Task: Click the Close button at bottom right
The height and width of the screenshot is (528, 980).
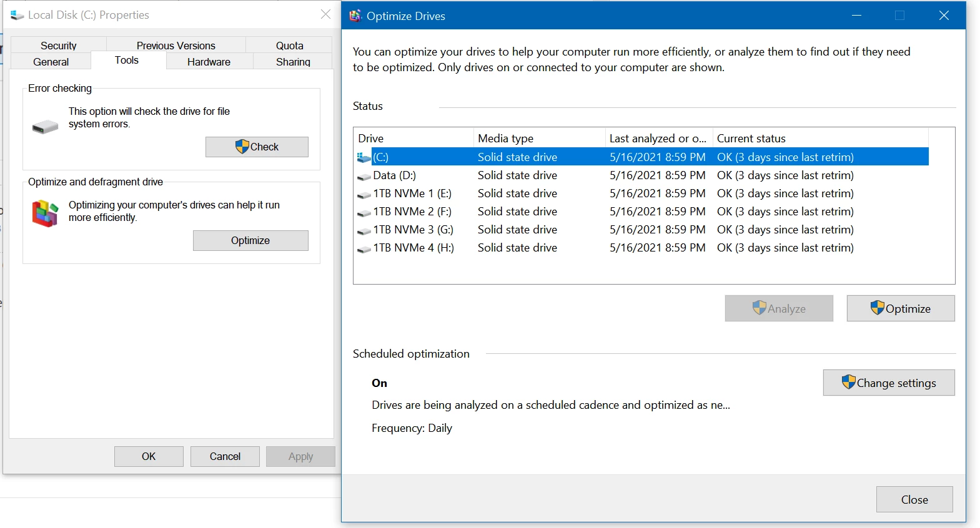Action: coord(914,499)
